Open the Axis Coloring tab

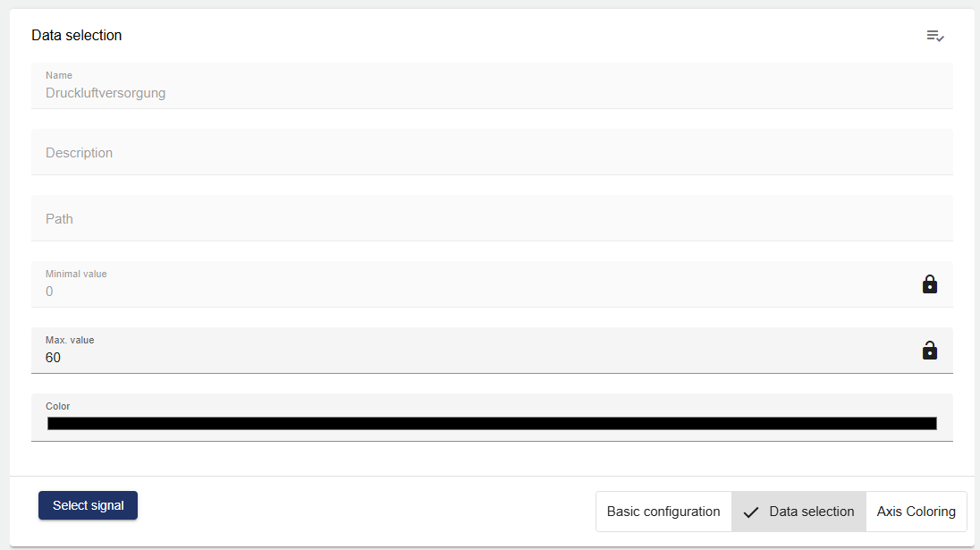916,512
